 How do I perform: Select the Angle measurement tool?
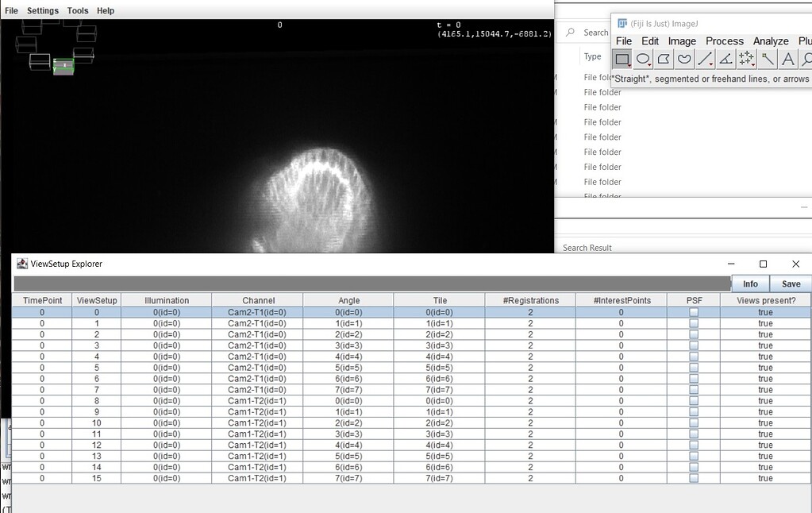[727, 59]
